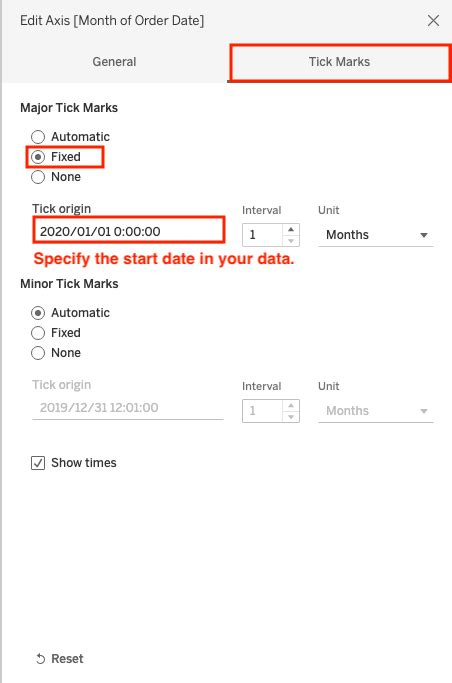Open the major tick Unit Months dropdown
The height and width of the screenshot is (683, 452).
pos(376,235)
